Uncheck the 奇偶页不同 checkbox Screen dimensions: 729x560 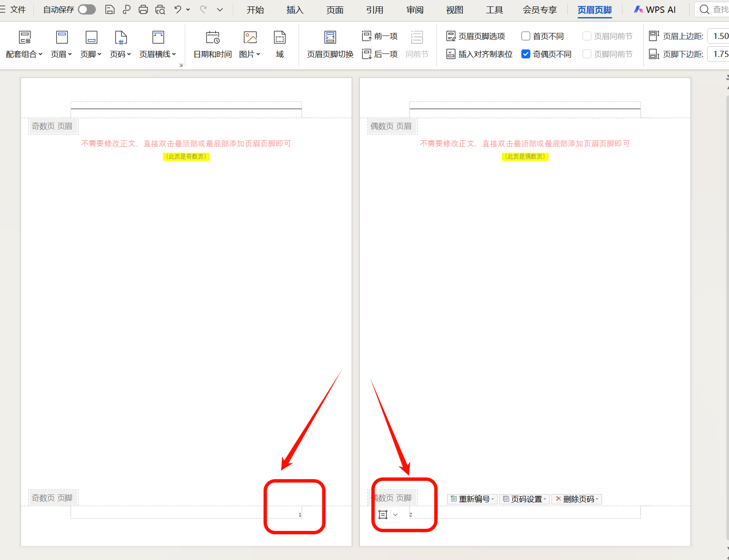526,54
